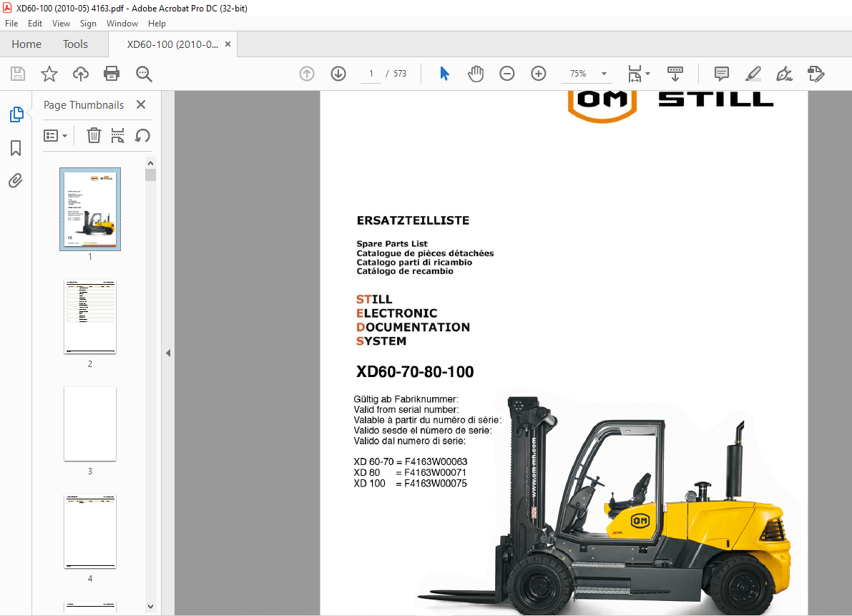Click the upload to cloud icon
852x616 pixels.
80,73
